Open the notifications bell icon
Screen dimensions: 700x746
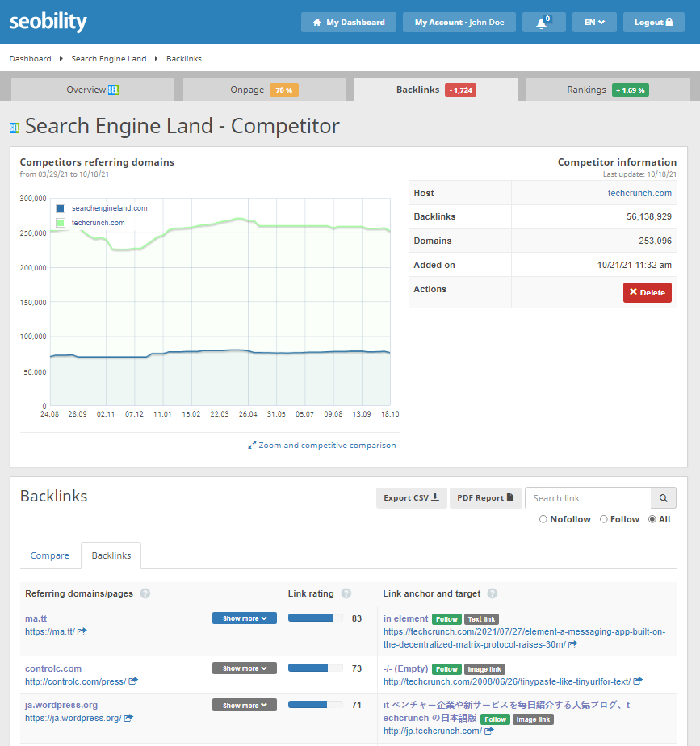pyautogui.click(x=543, y=23)
